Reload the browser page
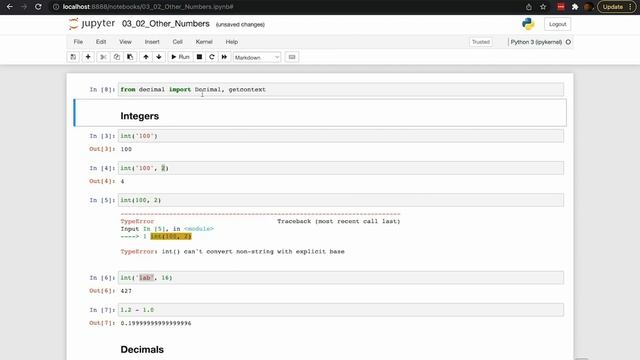640x360 pixels. point(38,7)
